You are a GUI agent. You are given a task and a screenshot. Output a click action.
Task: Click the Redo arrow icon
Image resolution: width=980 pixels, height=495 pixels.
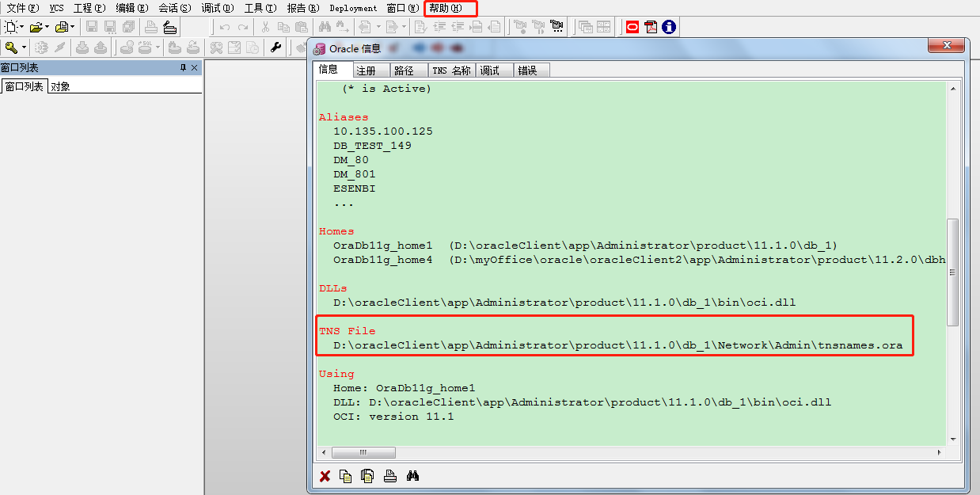(242, 27)
